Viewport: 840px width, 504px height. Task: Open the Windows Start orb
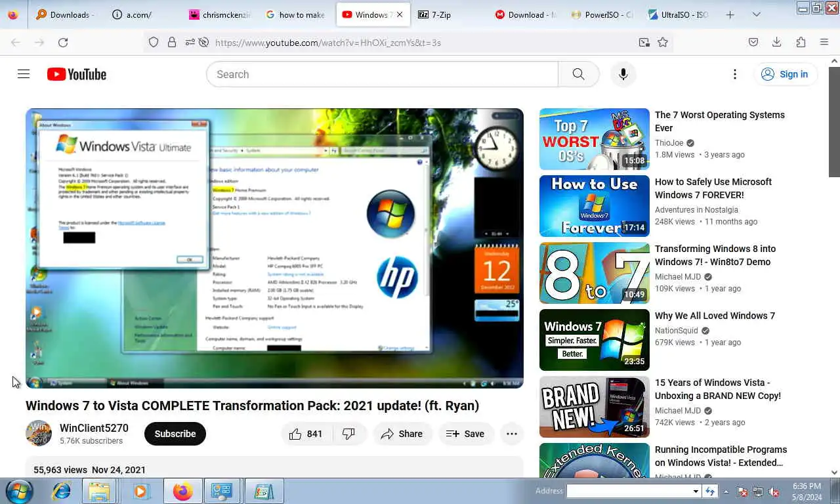point(19,491)
